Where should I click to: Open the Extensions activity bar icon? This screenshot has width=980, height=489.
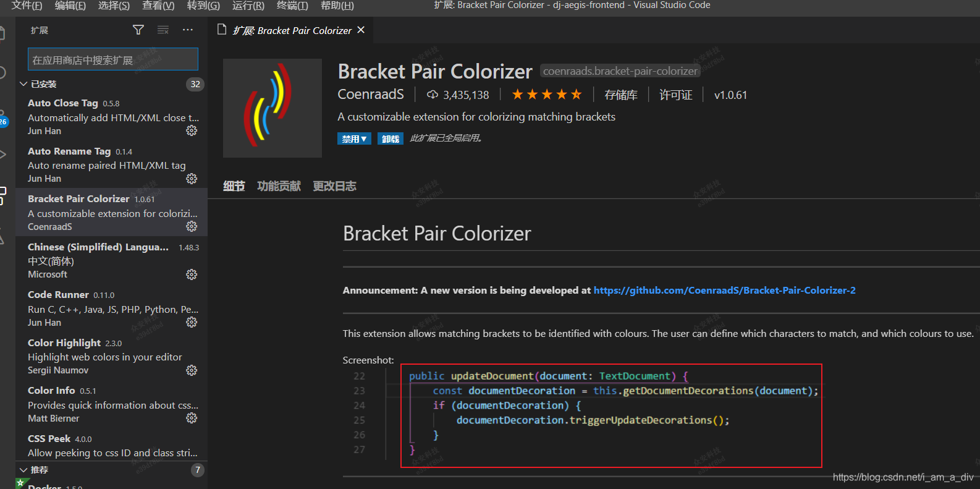coord(3,195)
